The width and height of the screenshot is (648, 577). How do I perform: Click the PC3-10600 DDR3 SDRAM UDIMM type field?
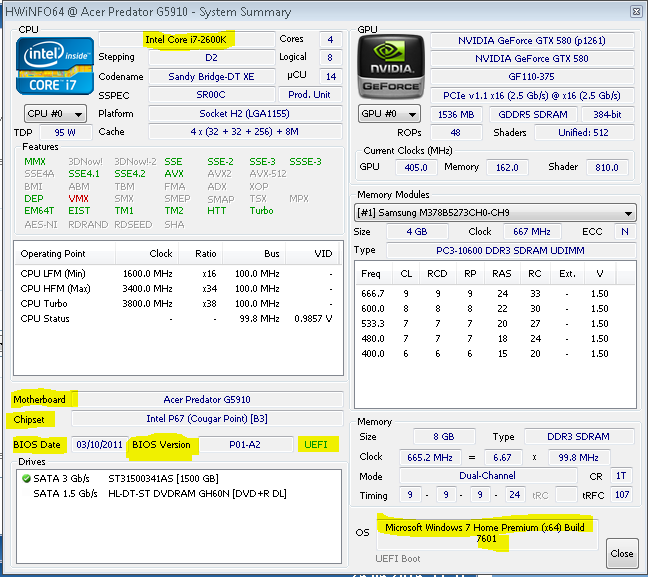(511, 250)
